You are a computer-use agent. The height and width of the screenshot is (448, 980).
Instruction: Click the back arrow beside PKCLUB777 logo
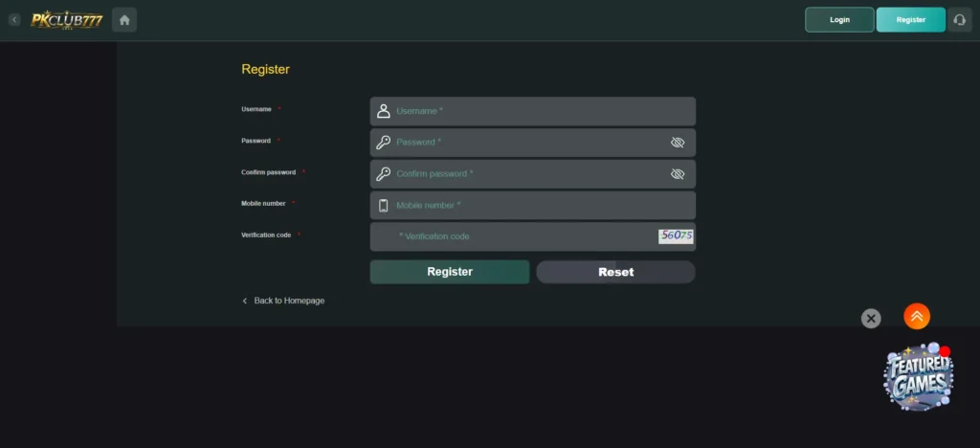(14, 20)
